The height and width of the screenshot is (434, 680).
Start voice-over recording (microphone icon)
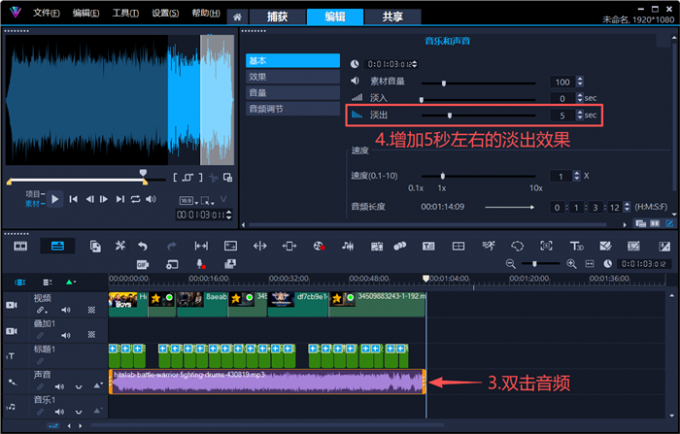(201, 264)
